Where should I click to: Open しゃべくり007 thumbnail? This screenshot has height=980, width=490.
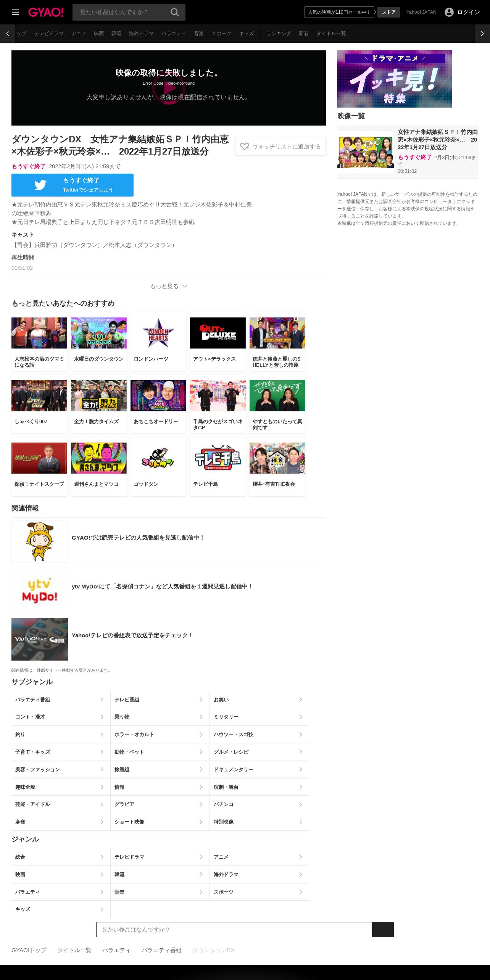[x=39, y=395]
